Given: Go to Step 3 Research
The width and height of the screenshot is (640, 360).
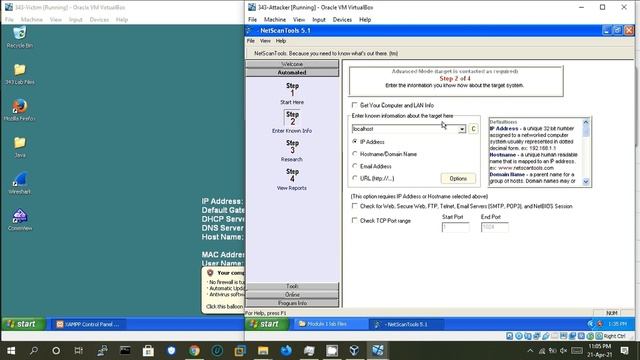Looking at the screenshot, I should (292, 151).
